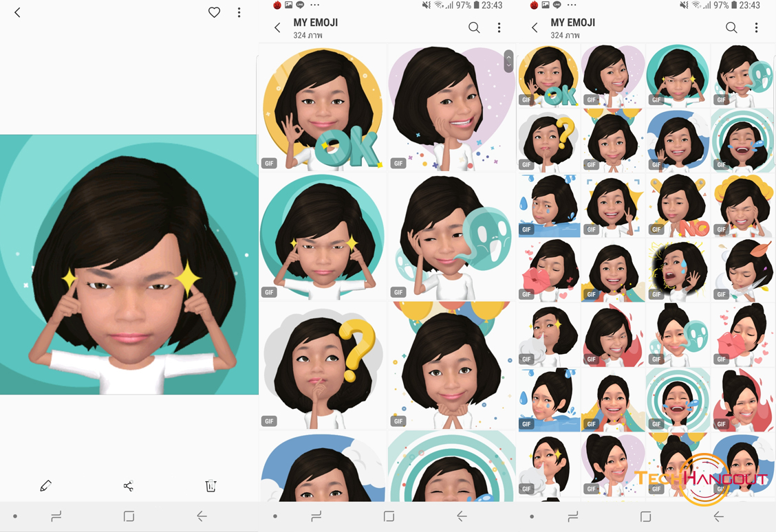
Task: Open large sparkle temples emoji GIF in middle grid
Action: click(322, 236)
